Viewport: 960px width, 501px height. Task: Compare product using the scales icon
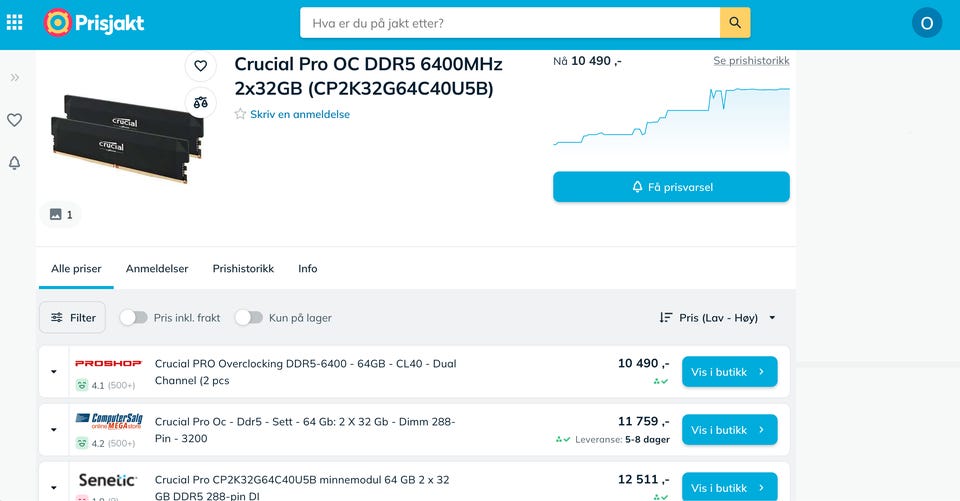tap(201, 103)
